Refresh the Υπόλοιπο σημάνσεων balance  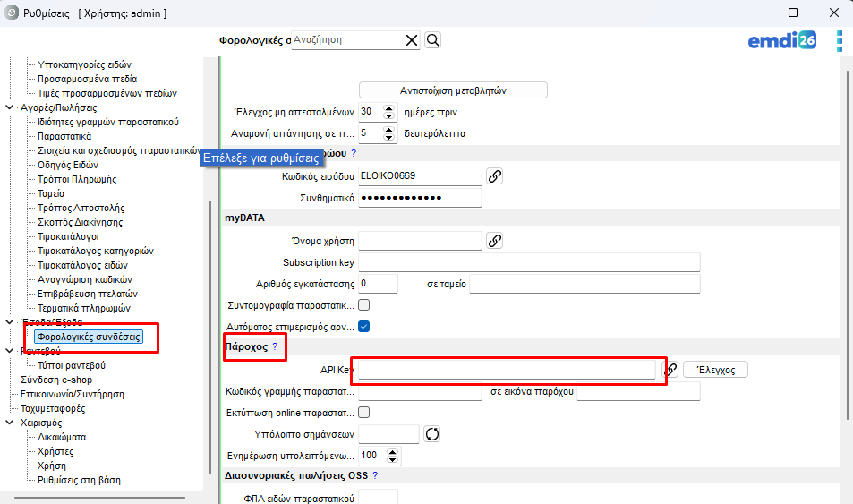[x=433, y=434]
